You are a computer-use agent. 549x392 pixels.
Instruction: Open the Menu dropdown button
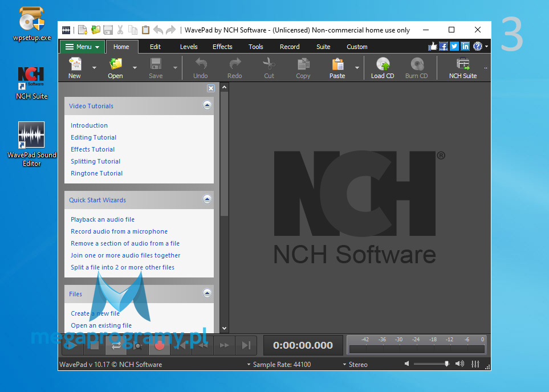pos(82,47)
